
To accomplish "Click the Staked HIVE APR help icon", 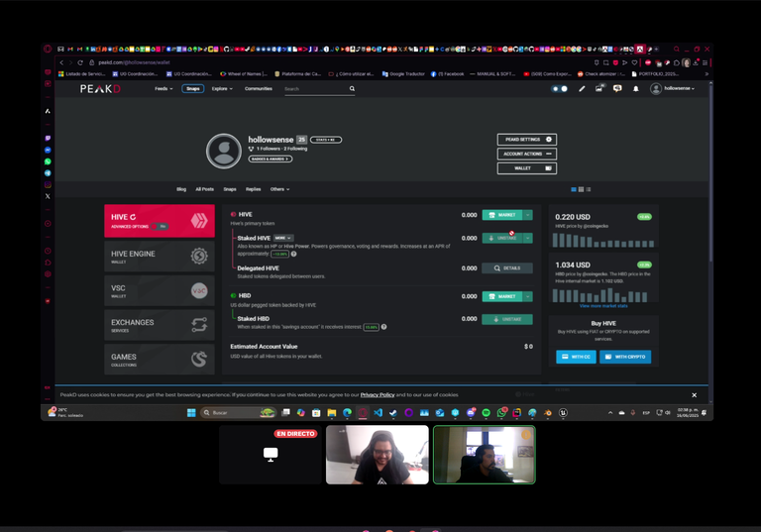I will 293,254.
